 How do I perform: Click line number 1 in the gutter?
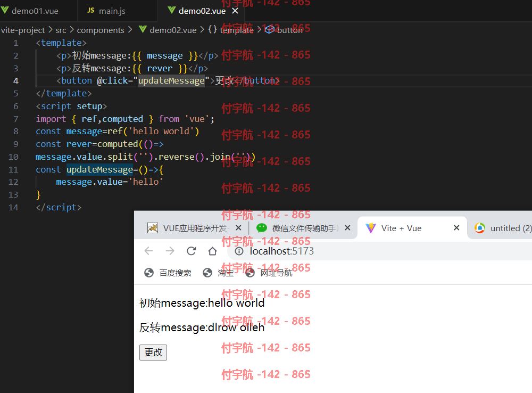click(15, 43)
